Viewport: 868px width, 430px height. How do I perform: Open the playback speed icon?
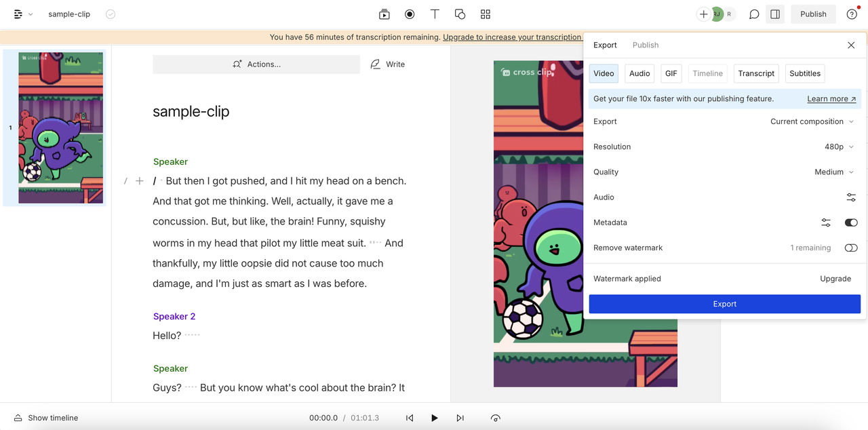[496, 418]
